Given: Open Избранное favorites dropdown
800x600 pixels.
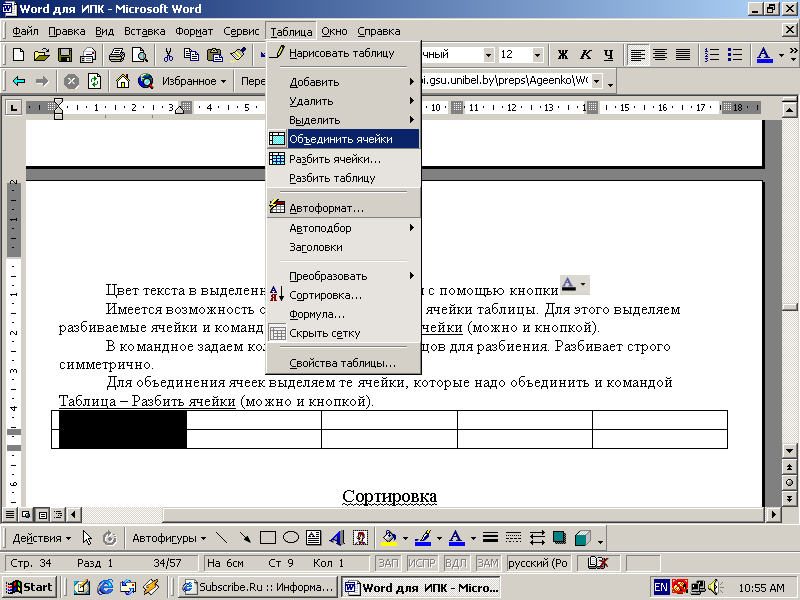Looking at the screenshot, I should 193,81.
